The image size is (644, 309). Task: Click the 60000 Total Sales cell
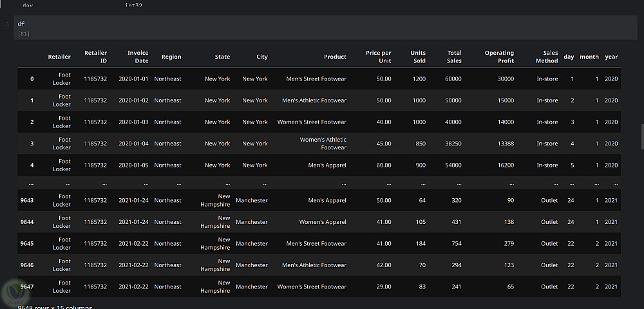[x=453, y=79]
